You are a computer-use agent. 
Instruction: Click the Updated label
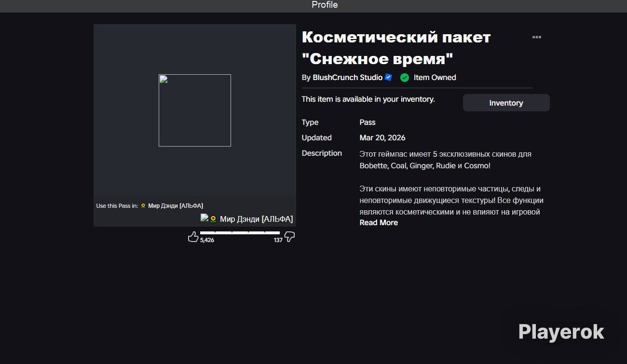(x=317, y=138)
